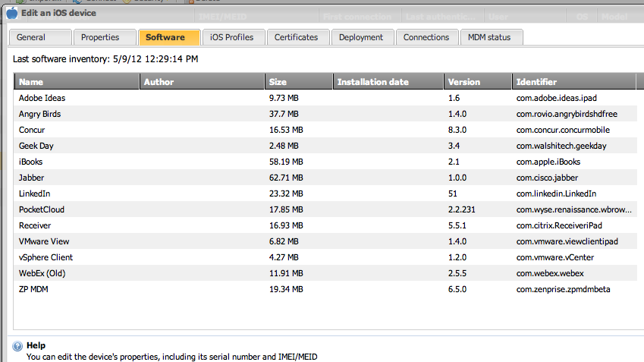Sort by the Author column header

pos(201,82)
